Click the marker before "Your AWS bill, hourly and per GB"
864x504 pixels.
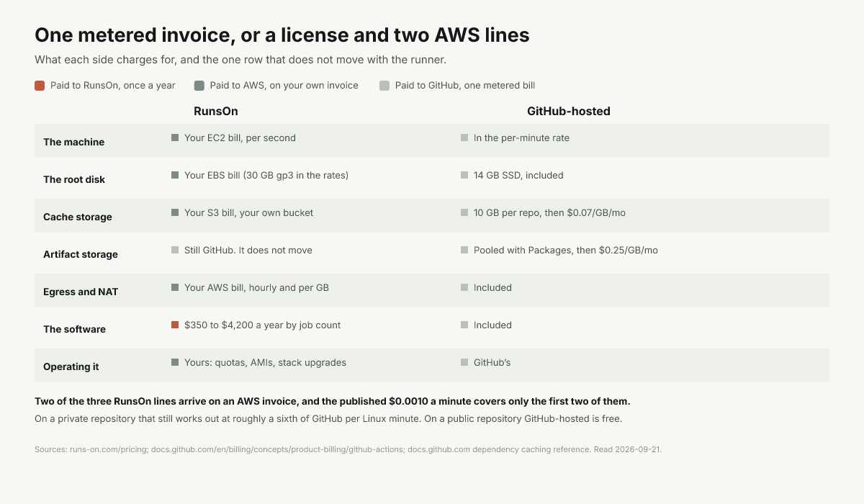point(175,287)
